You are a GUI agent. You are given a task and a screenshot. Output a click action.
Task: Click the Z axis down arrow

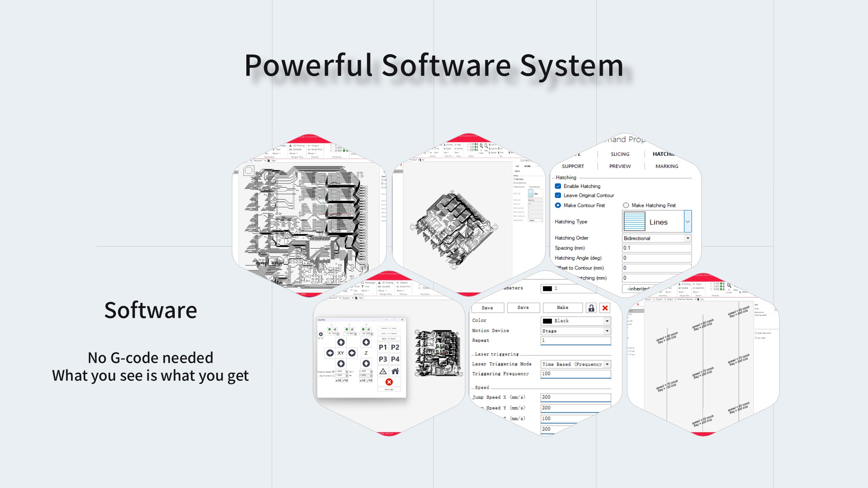point(366,363)
